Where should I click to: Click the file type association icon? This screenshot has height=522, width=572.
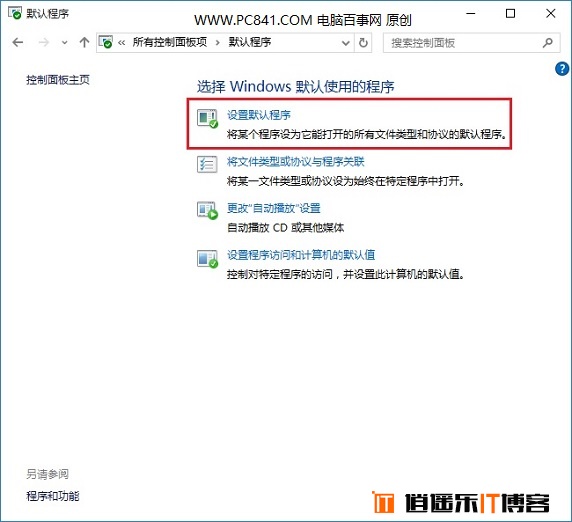tap(207, 164)
